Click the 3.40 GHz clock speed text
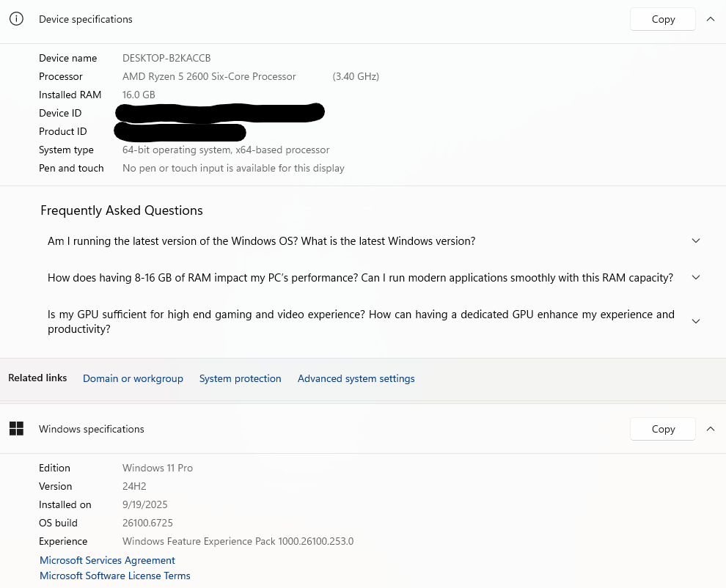726x588 pixels. pos(356,76)
